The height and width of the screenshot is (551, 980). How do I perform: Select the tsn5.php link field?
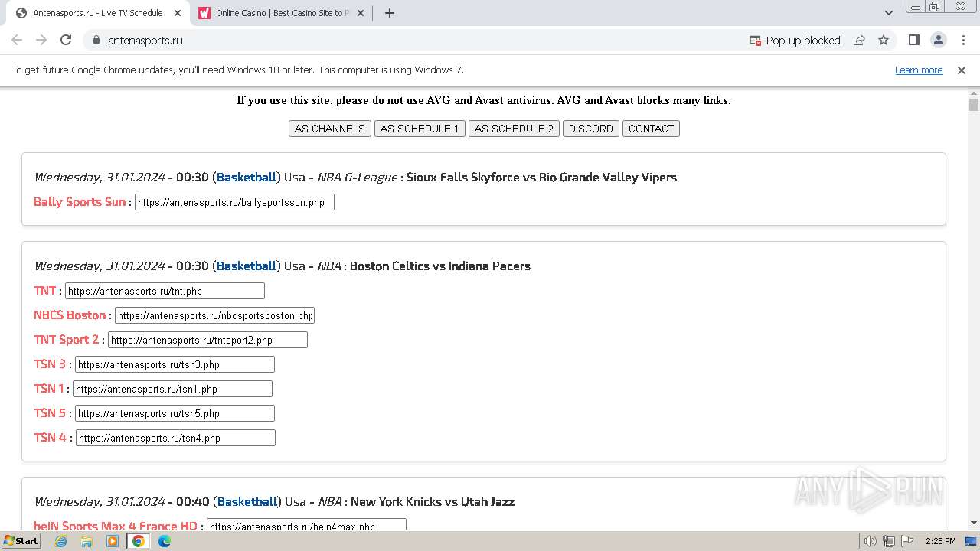[x=175, y=413]
